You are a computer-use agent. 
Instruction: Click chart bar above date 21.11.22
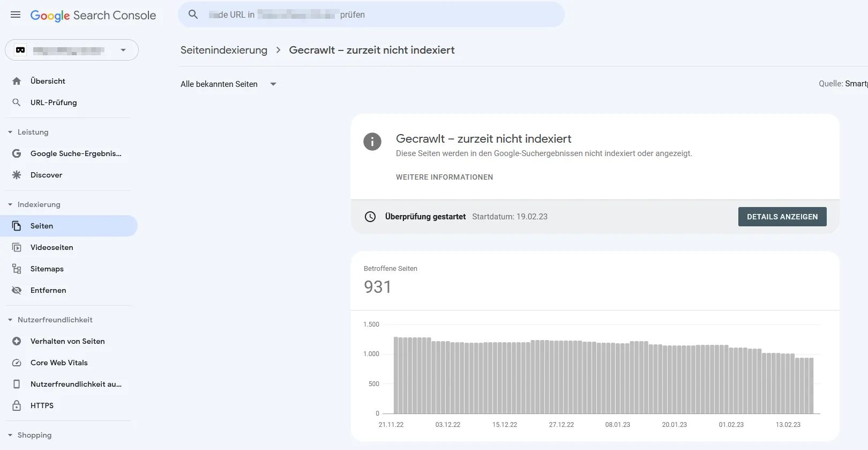396,375
